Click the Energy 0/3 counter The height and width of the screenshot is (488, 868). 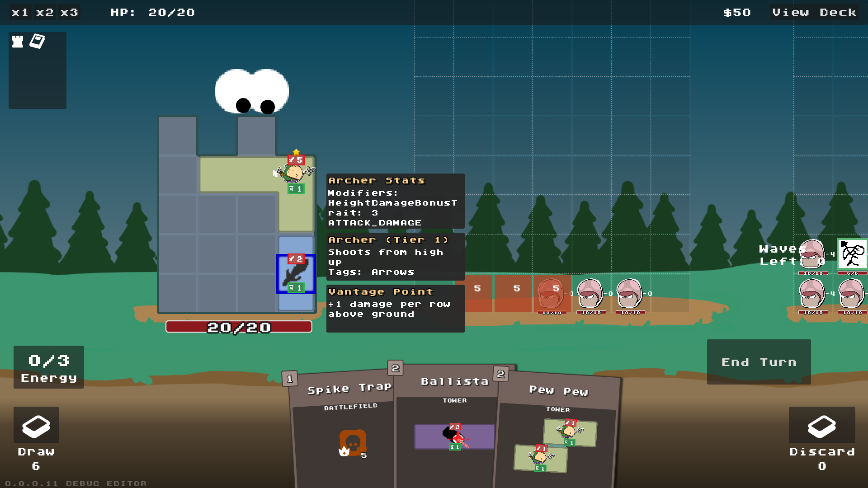(x=49, y=367)
